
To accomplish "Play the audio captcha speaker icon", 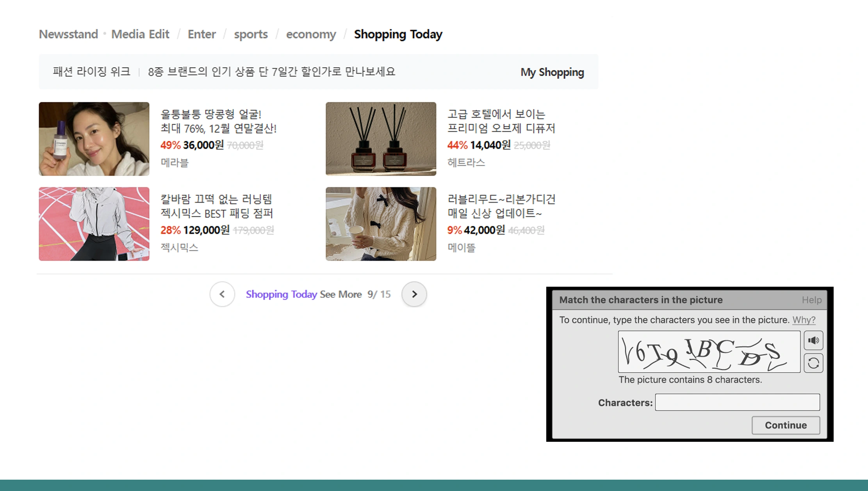I will tap(813, 340).
